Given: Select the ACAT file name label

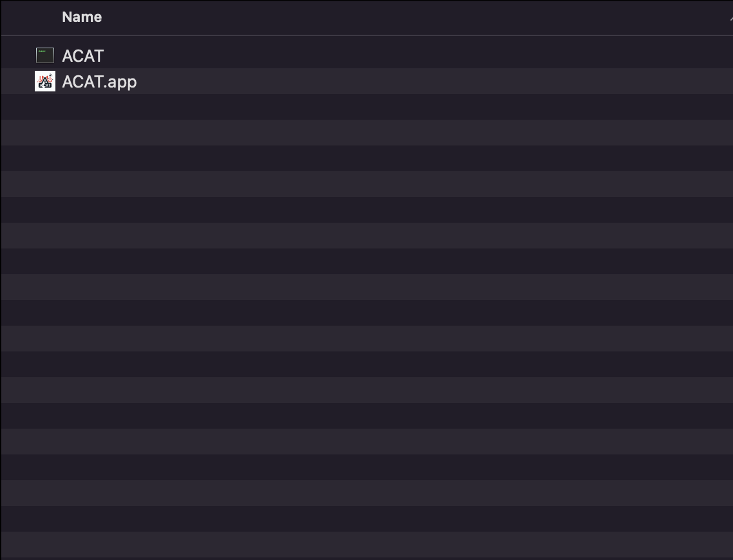Looking at the screenshot, I should click(82, 56).
